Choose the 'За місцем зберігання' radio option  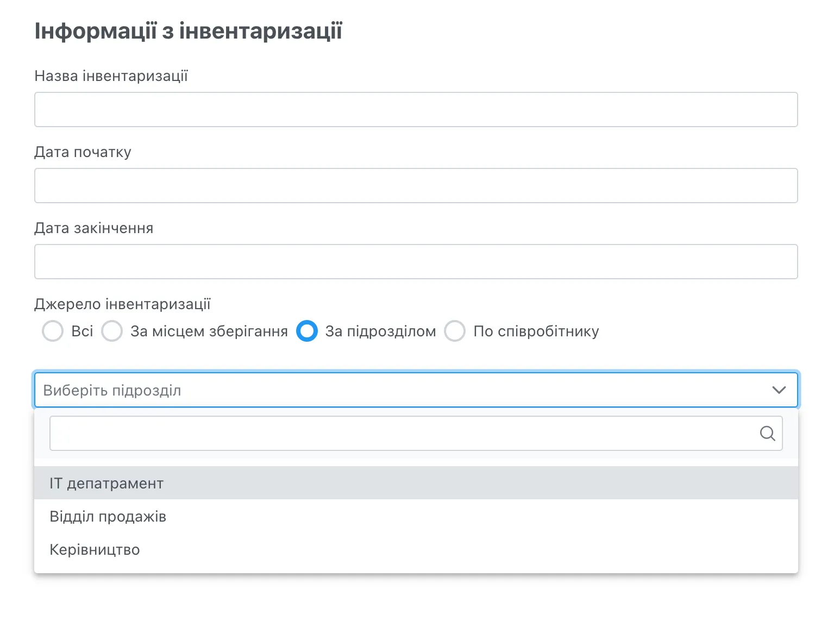(x=112, y=331)
